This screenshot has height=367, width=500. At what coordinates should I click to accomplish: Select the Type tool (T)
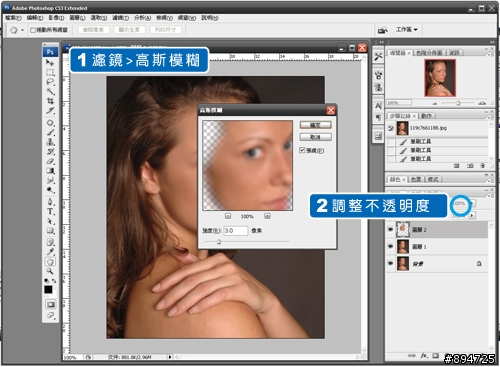(50, 211)
